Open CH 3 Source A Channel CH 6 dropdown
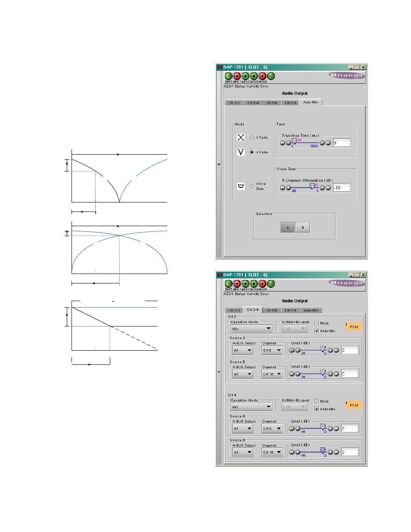The width and height of the screenshot is (411, 532). tap(272, 350)
